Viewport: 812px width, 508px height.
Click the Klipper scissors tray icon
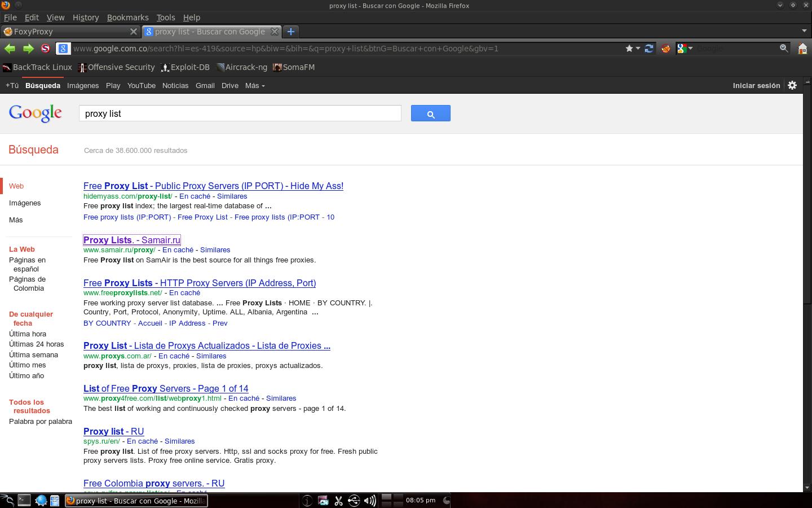(x=338, y=500)
